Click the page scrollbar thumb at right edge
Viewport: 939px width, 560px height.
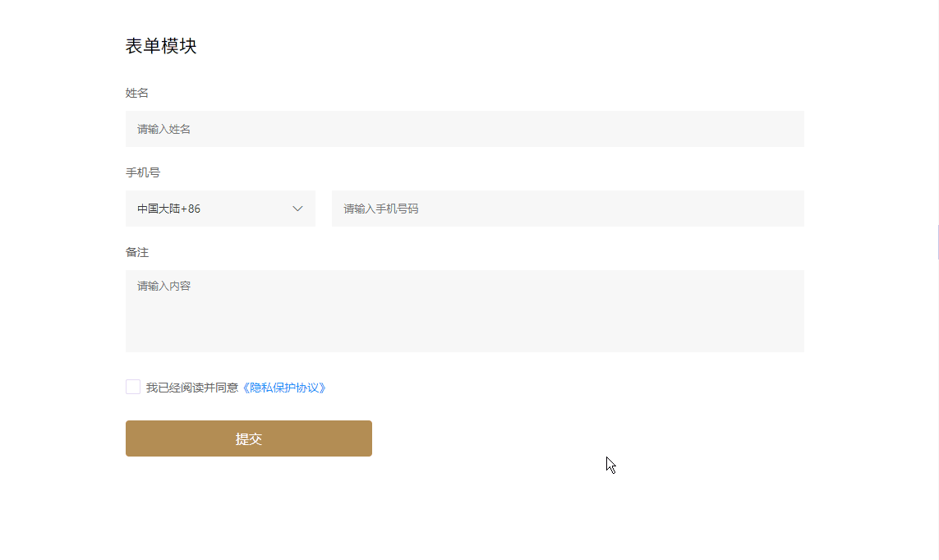937,242
